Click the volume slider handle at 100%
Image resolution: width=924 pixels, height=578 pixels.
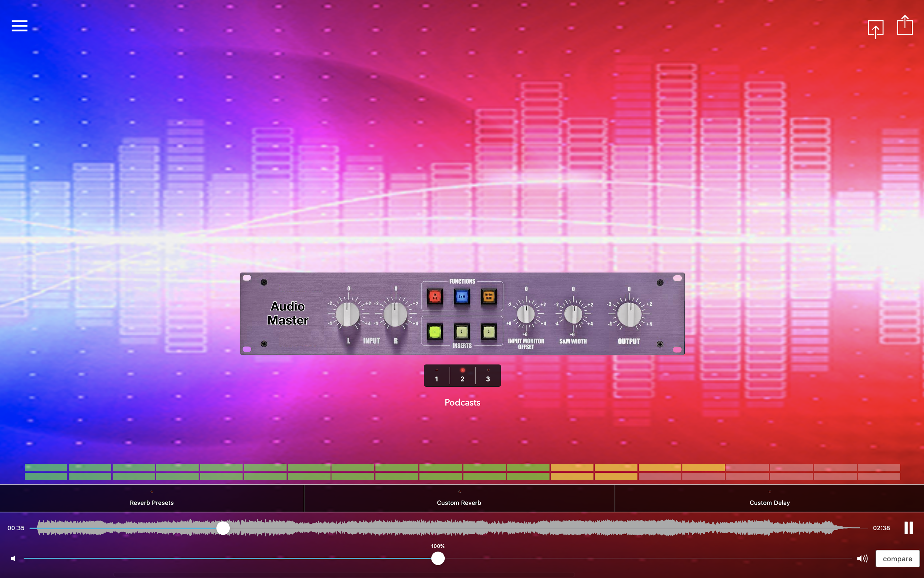point(438,558)
